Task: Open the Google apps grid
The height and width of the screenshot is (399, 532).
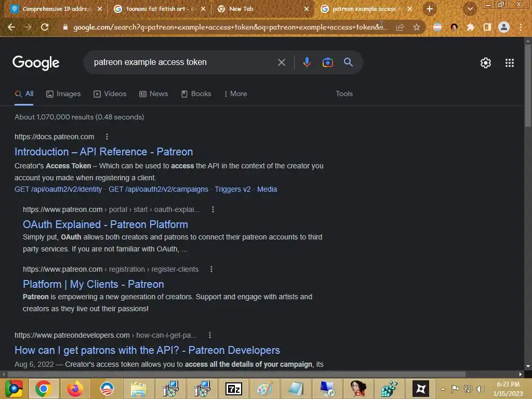Action: click(x=510, y=63)
